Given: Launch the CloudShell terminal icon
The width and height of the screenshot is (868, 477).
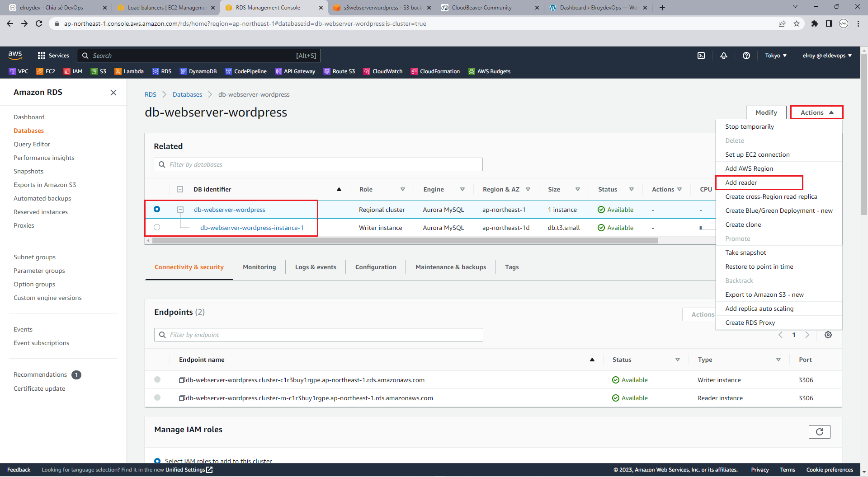Looking at the screenshot, I should [x=701, y=56].
